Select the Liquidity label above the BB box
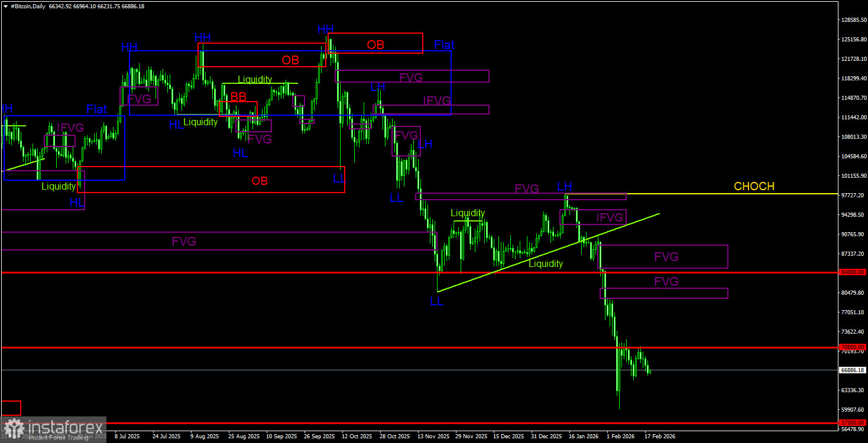The height and width of the screenshot is (443, 868). (255, 79)
